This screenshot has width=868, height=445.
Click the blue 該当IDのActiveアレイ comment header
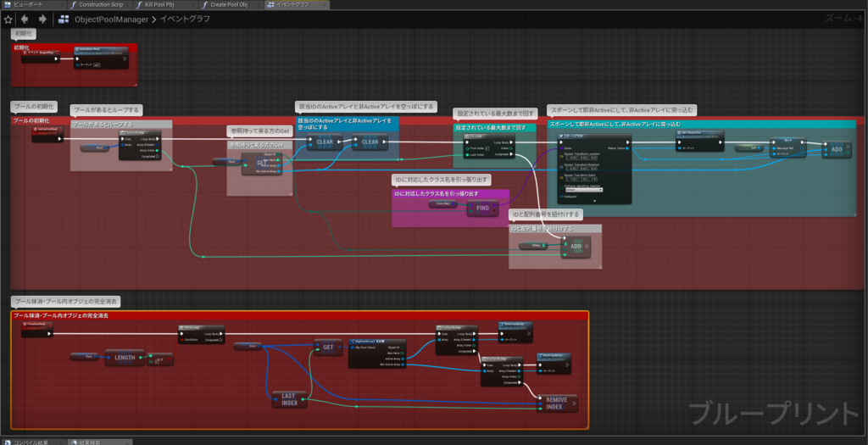[348, 124]
